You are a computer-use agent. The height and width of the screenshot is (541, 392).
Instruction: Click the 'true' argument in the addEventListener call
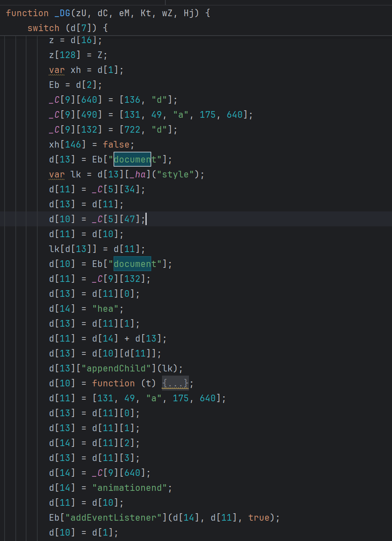(259, 518)
